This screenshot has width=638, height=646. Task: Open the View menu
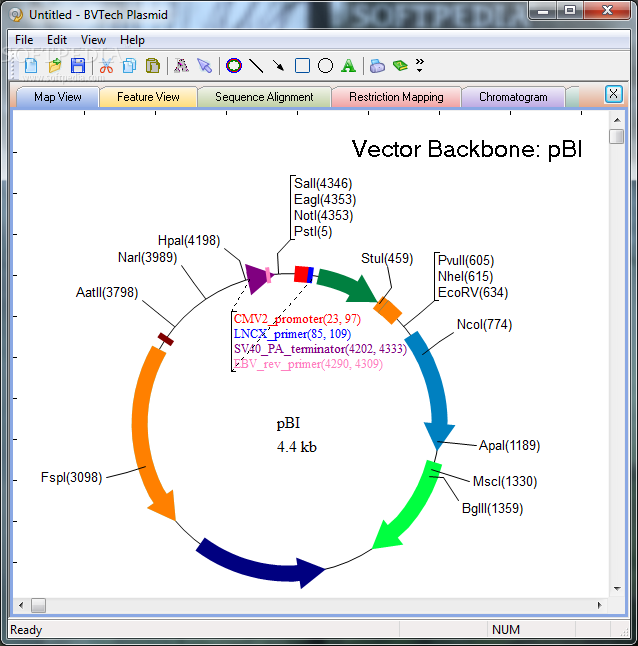tap(93, 40)
